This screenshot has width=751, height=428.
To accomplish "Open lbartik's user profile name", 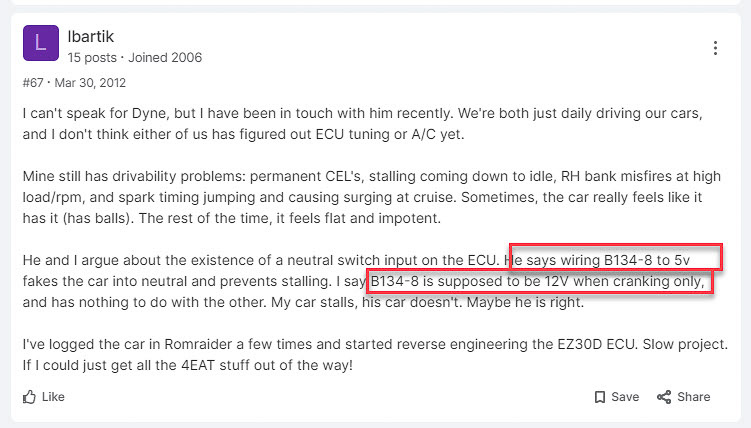I will [90, 37].
